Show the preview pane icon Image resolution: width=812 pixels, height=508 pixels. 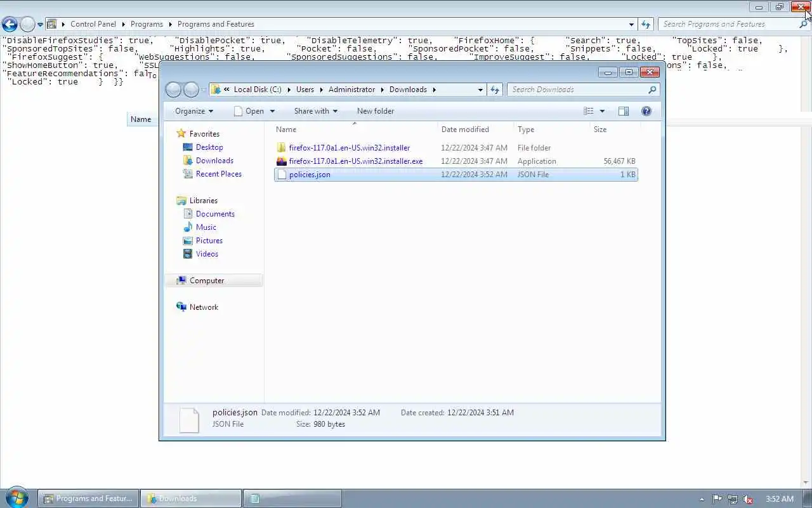(x=624, y=111)
